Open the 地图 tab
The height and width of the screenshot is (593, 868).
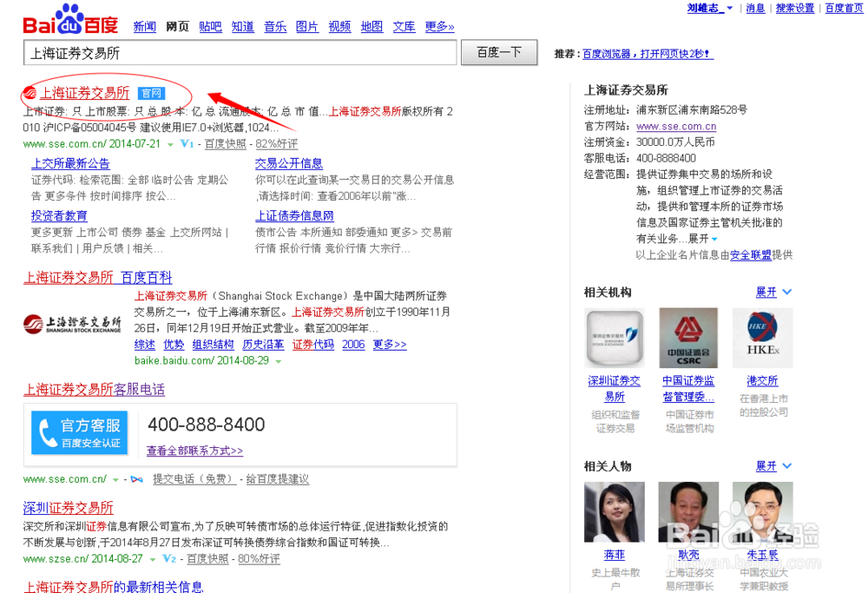[x=372, y=27]
